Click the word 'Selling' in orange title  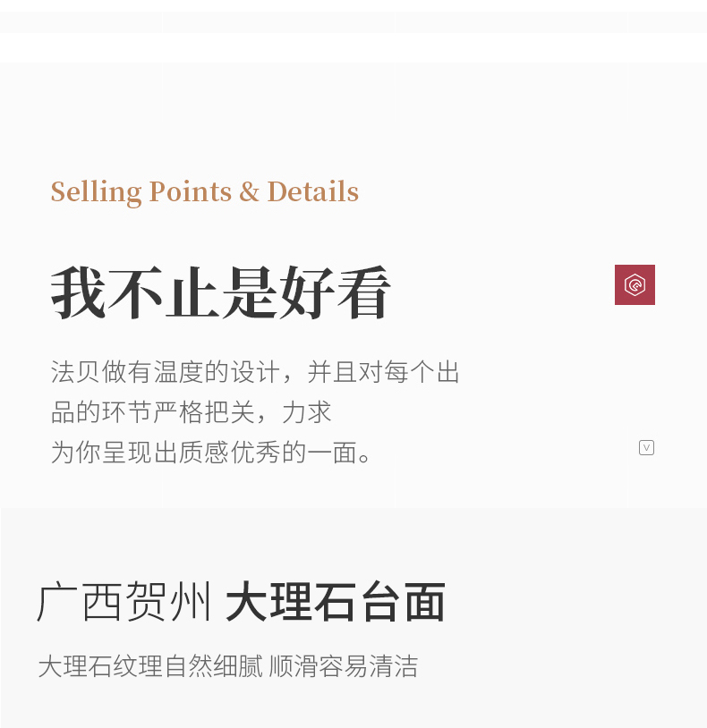coord(96,192)
